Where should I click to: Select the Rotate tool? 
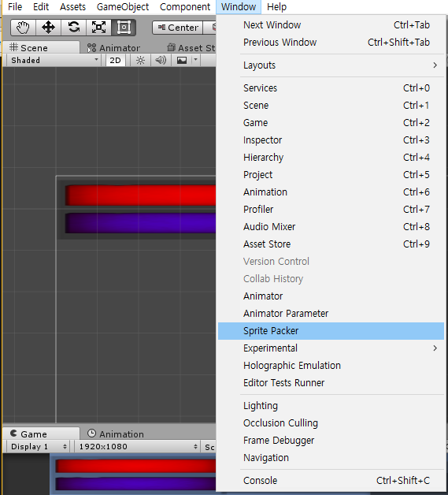point(73,28)
